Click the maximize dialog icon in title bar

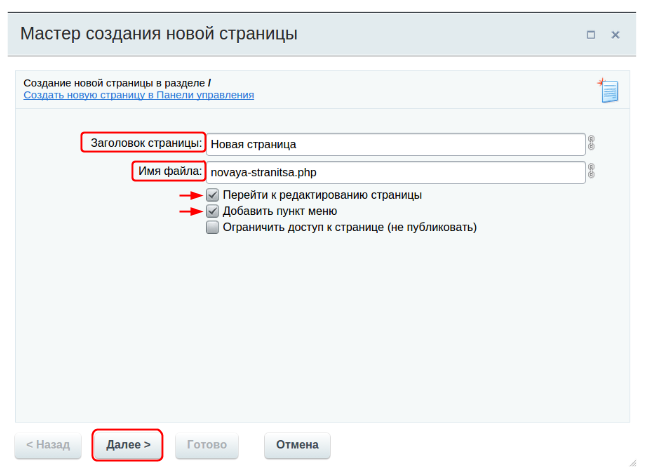click(x=591, y=35)
